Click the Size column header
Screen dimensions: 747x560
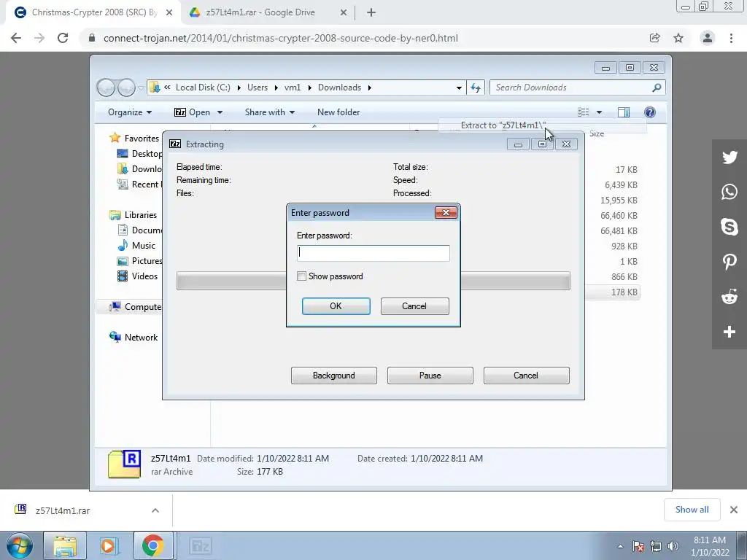[x=597, y=133]
